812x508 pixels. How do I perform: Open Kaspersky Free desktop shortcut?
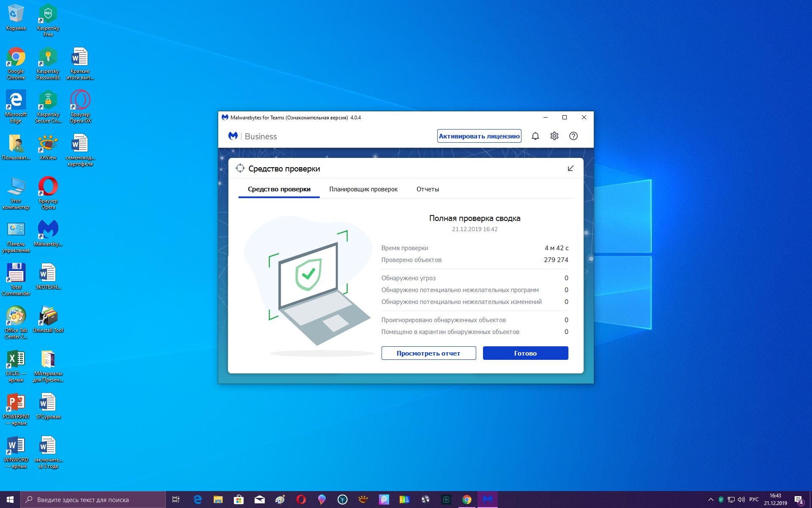click(48, 20)
